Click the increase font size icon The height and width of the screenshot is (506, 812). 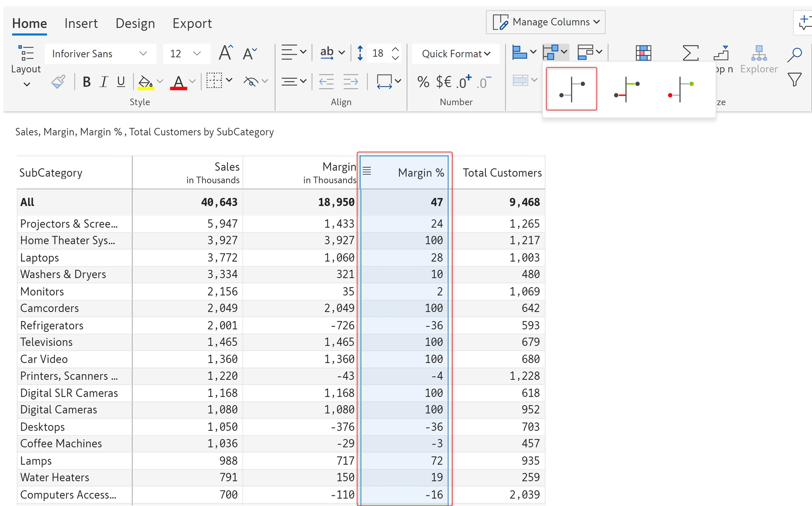[x=226, y=53]
